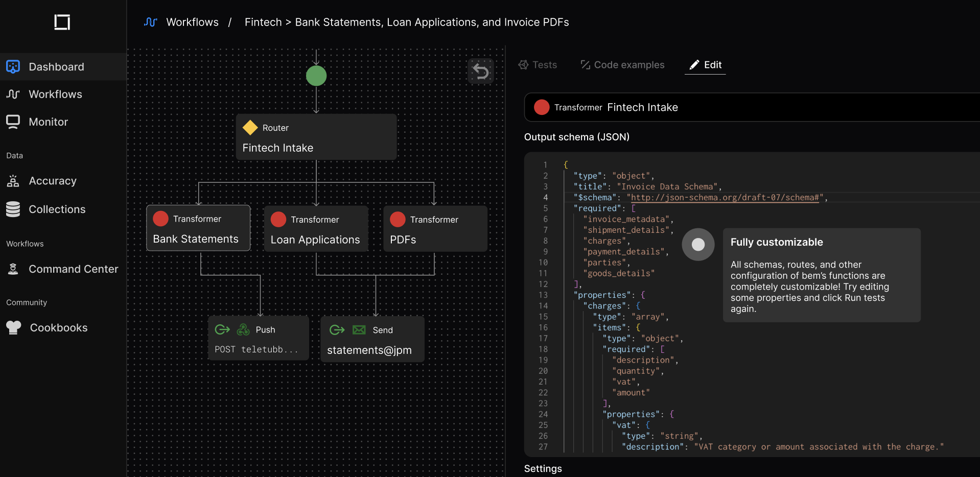The height and width of the screenshot is (477, 980).
Task: Click the Tests tab icon
Action: click(523, 65)
